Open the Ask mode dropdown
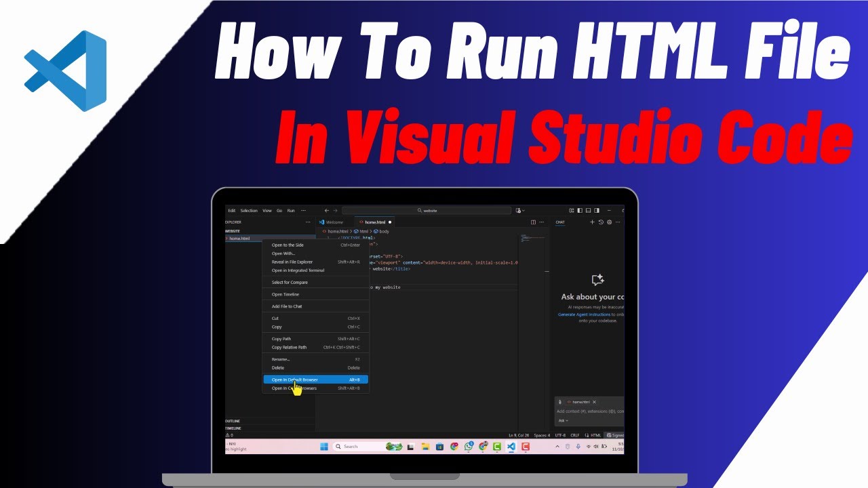 564,420
